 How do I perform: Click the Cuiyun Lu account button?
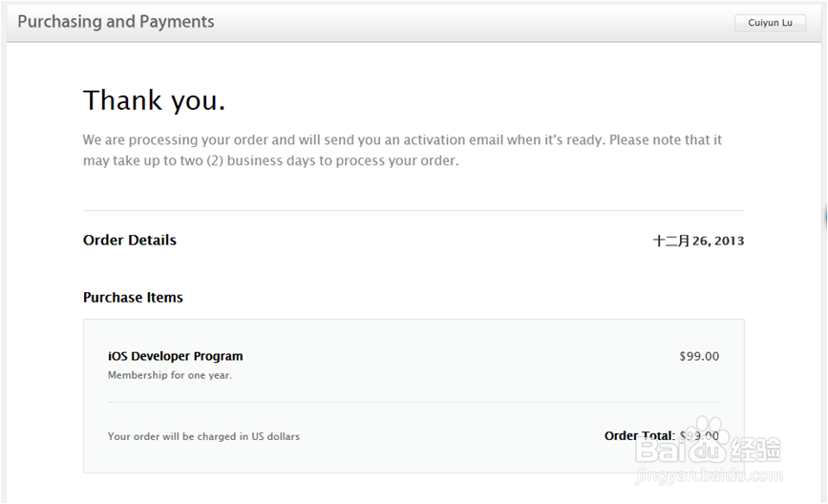point(770,23)
